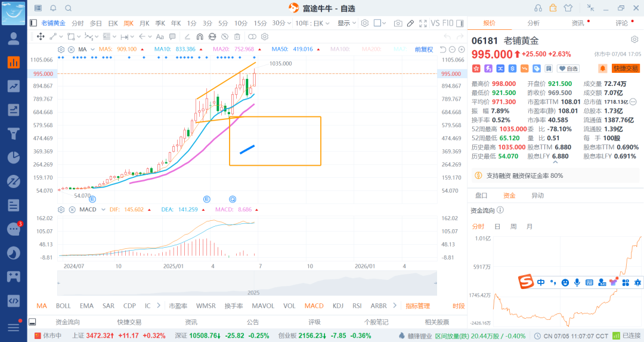Open the code editor sidebar icon
Screen dimensions: 644x342
point(14,300)
